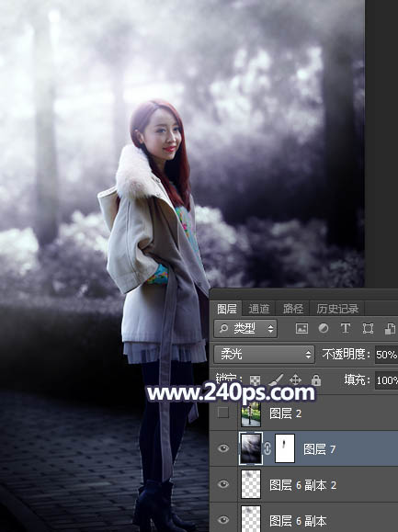This screenshot has width=398, height=532.
Task: Select the bottom layer label 图层 6 副本
Action: (x=298, y=521)
